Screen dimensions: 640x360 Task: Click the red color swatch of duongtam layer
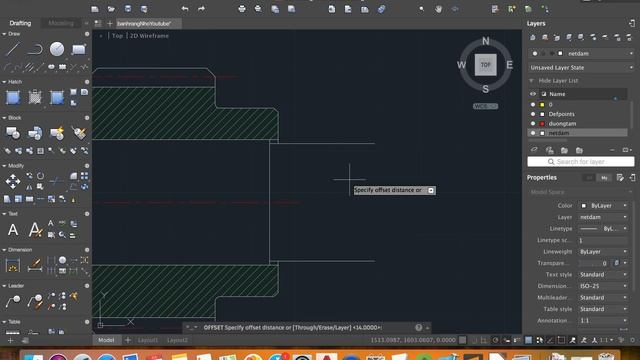[542, 123]
